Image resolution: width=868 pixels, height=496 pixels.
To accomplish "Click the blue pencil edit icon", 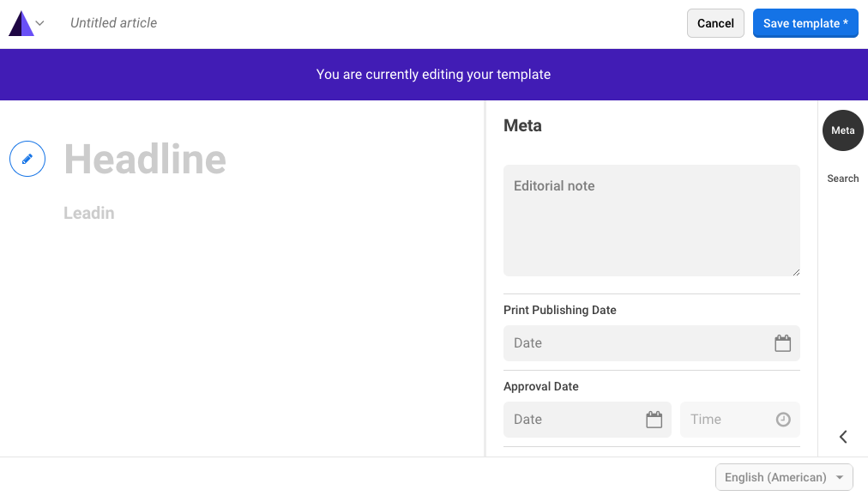I will tap(27, 160).
